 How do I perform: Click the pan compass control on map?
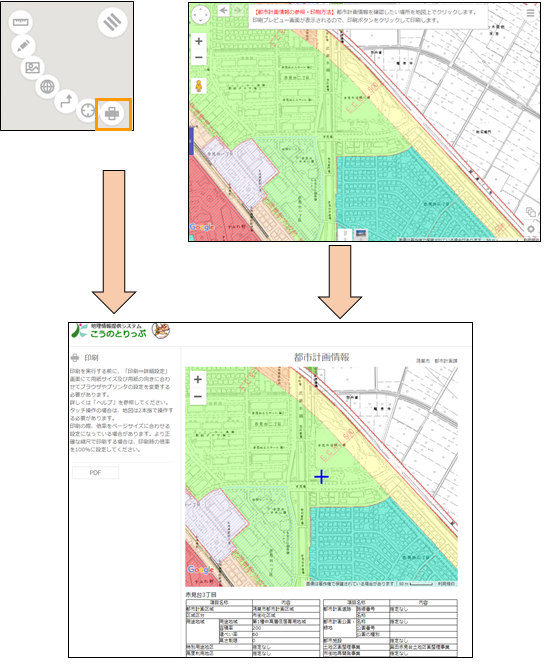pyautogui.click(x=200, y=15)
